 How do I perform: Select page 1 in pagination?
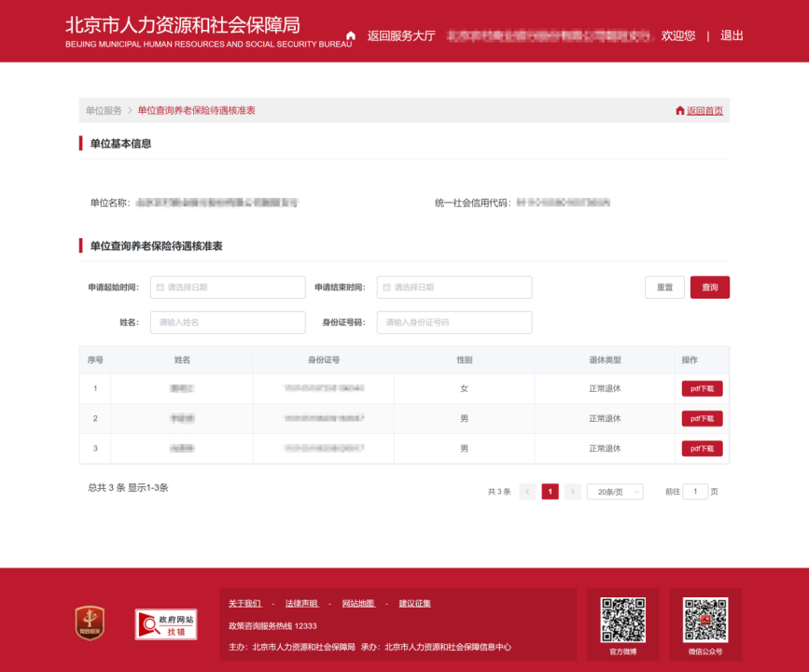(x=550, y=492)
